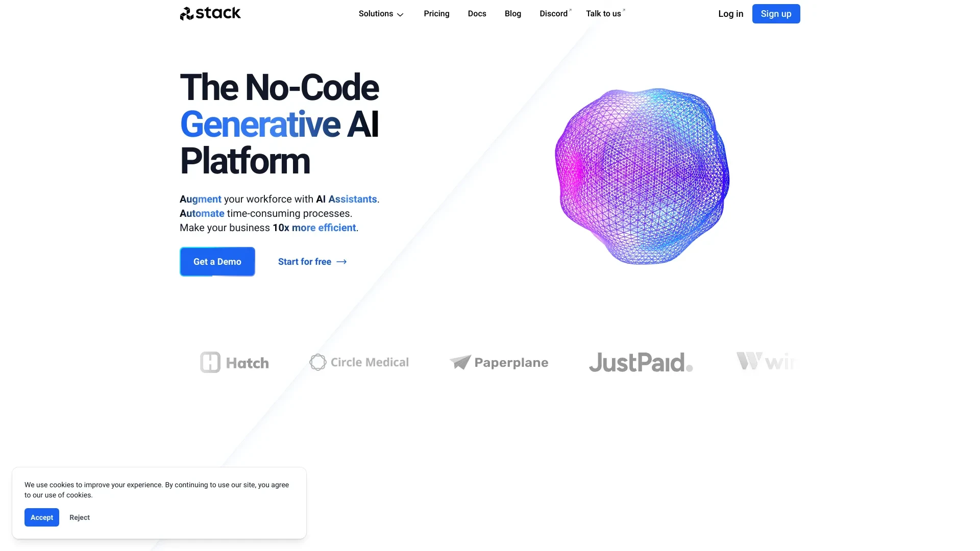The height and width of the screenshot is (551, 980).
Task: Click the JustPaid logo icon
Action: [x=640, y=362]
